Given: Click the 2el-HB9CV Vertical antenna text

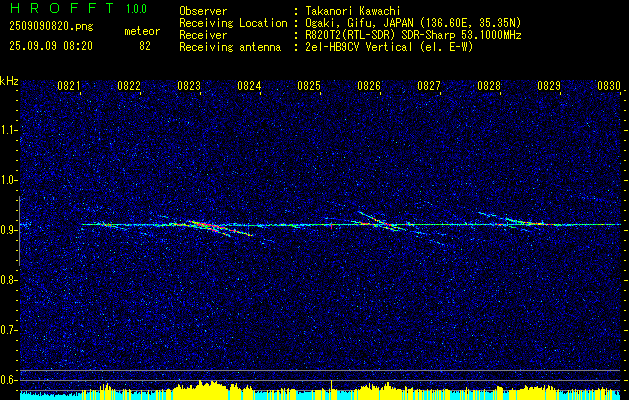Looking at the screenshot, I should pos(389,47).
